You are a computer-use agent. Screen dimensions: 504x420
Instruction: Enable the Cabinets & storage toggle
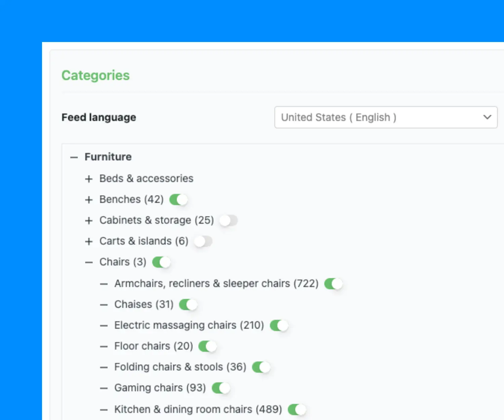(x=228, y=220)
